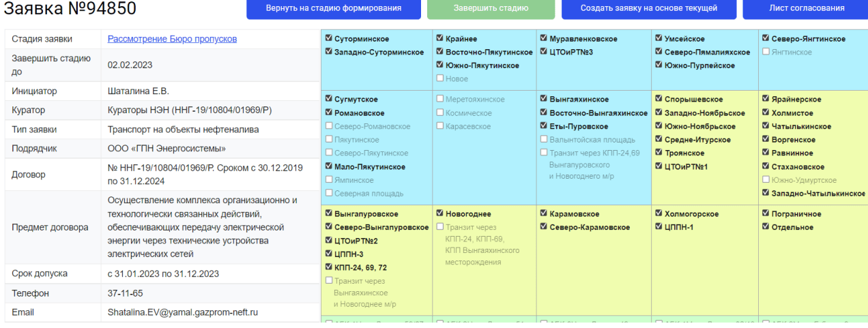Screen dimensions: 868x328
Task: Check the 'Янгтинское' checkbox
Action: point(766,52)
